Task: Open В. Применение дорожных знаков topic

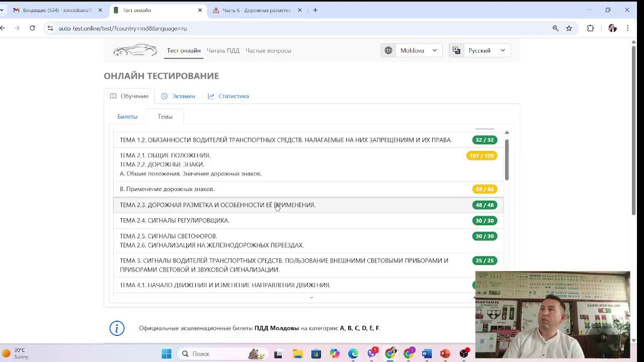Action: tap(308, 189)
